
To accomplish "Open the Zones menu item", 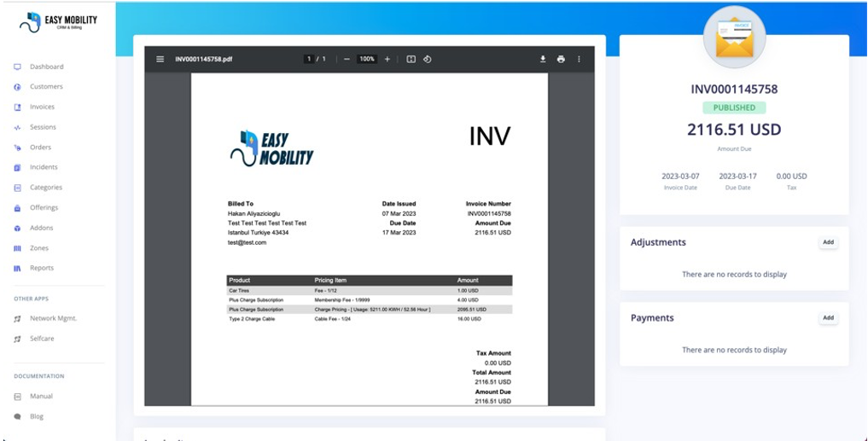I will (x=38, y=248).
